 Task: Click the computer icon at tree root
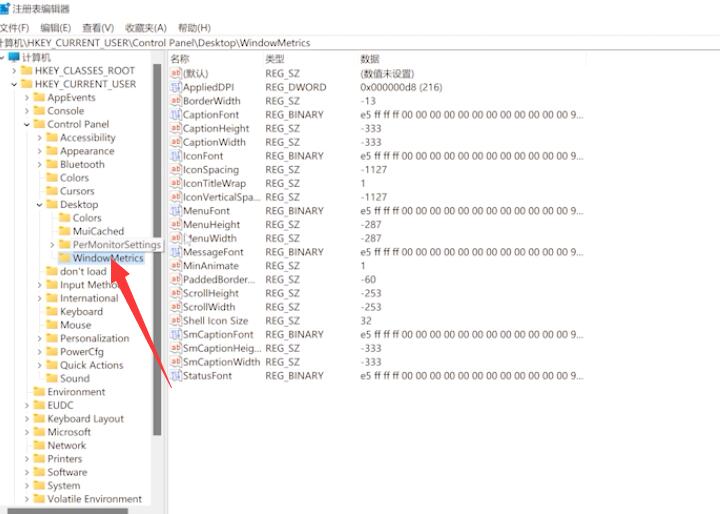coord(13,58)
